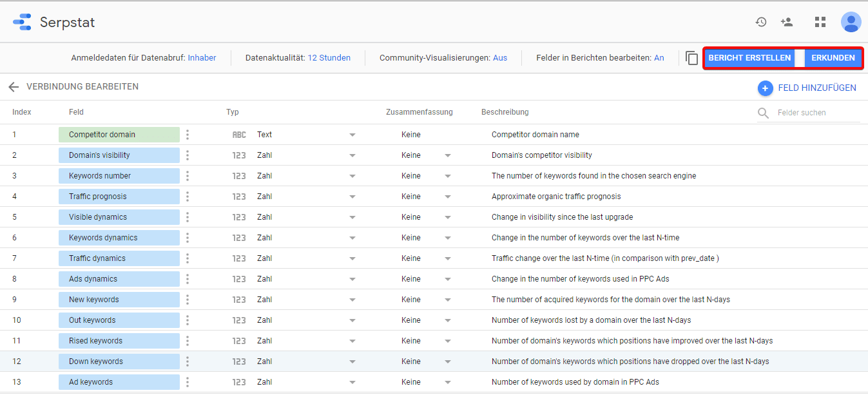Click in the Felder suchen search field
The image size is (868, 395).
818,113
